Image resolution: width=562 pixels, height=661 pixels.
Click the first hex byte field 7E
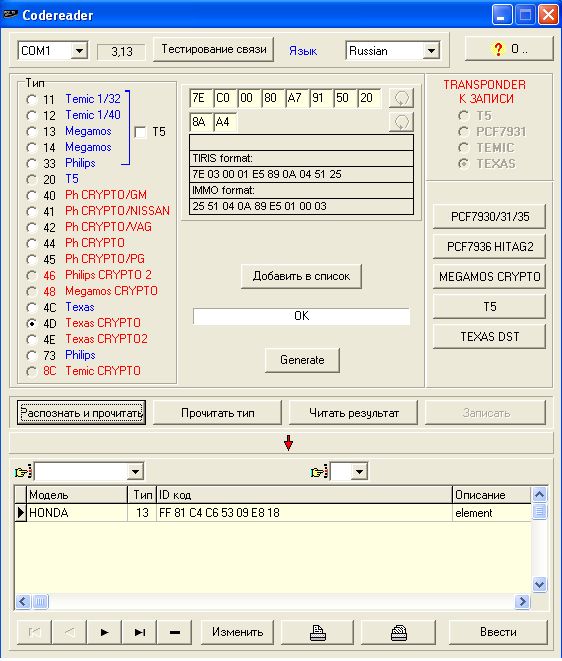click(x=201, y=98)
